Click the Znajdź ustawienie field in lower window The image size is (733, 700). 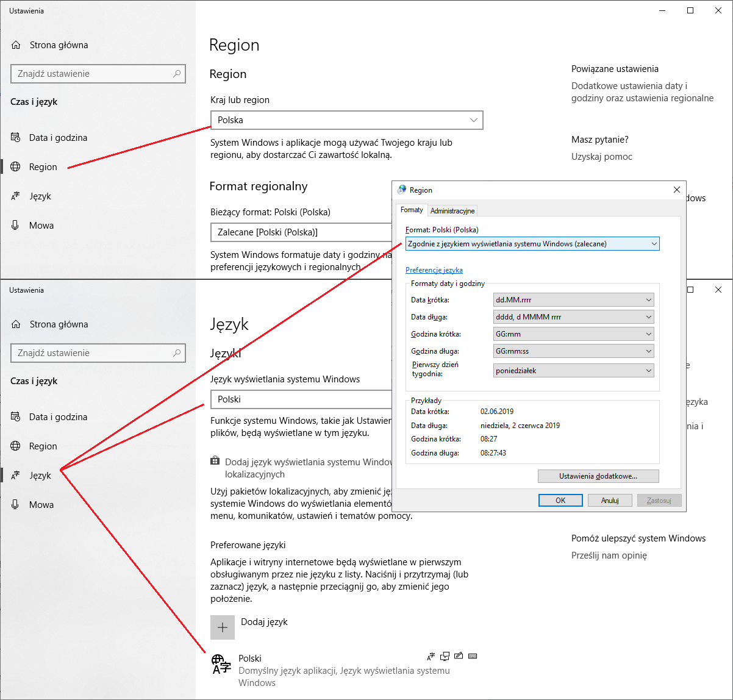(x=98, y=353)
